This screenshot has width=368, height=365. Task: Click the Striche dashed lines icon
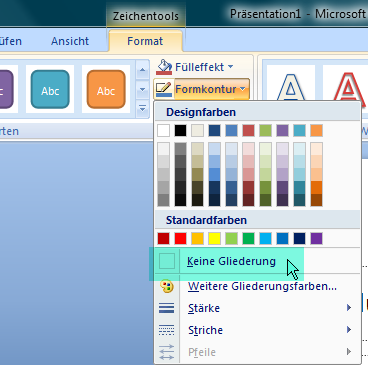(x=167, y=330)
